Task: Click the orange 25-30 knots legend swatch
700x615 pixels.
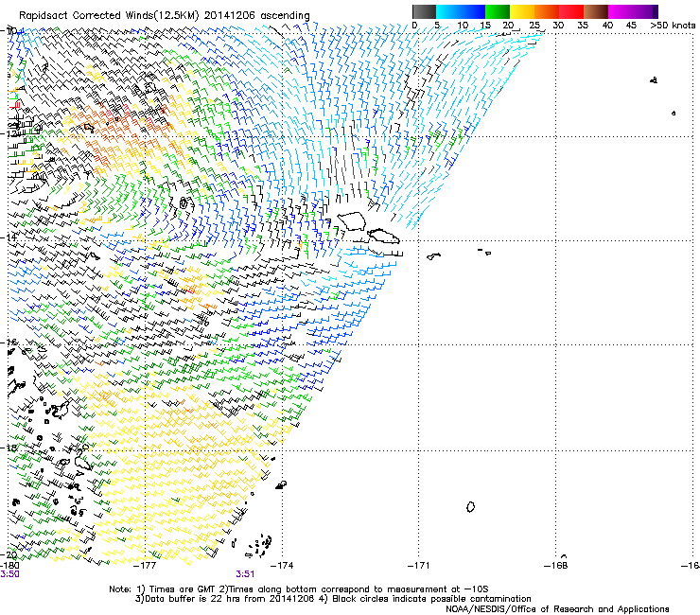Action: point(547,11)
